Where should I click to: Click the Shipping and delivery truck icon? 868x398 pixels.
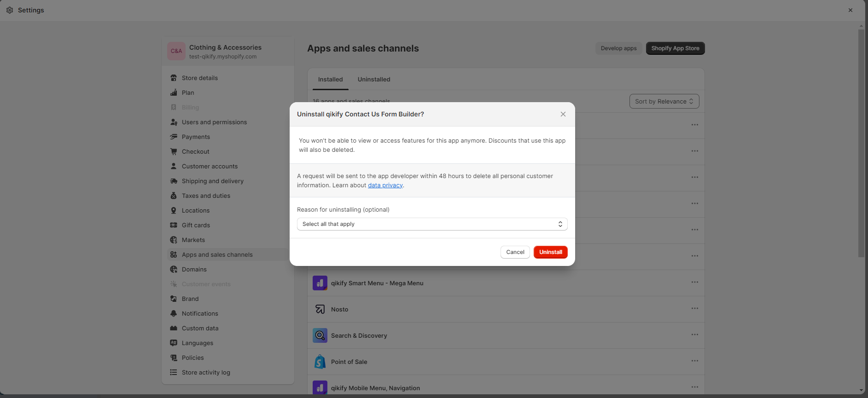174,181
